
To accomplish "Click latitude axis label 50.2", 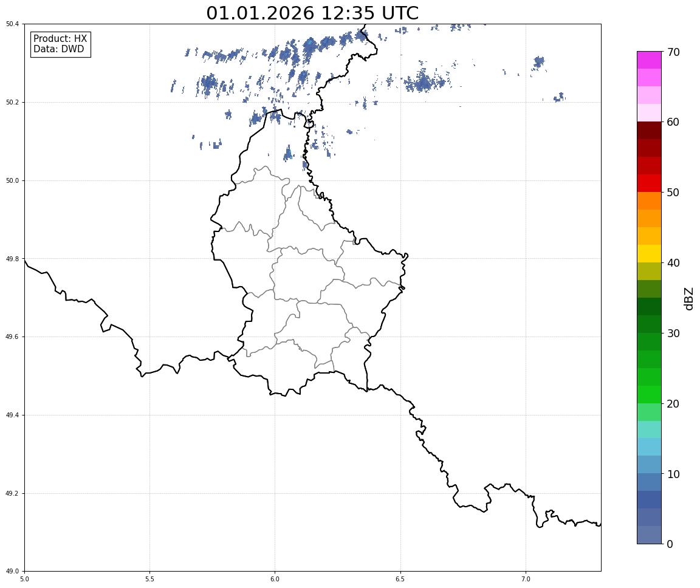I will click(x=12, y=102).
